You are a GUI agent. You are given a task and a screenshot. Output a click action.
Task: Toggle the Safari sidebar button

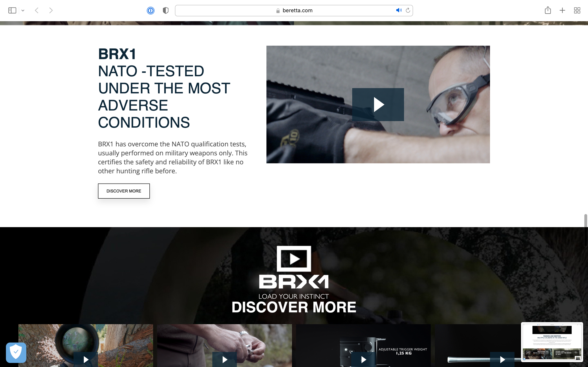(x=12, y=10)
